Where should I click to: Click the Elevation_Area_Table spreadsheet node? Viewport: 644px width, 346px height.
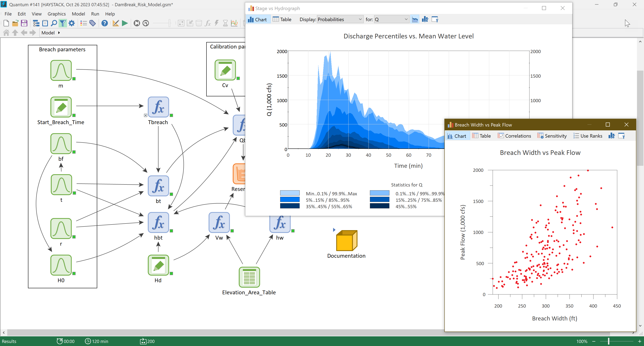(x=248, y=278)
